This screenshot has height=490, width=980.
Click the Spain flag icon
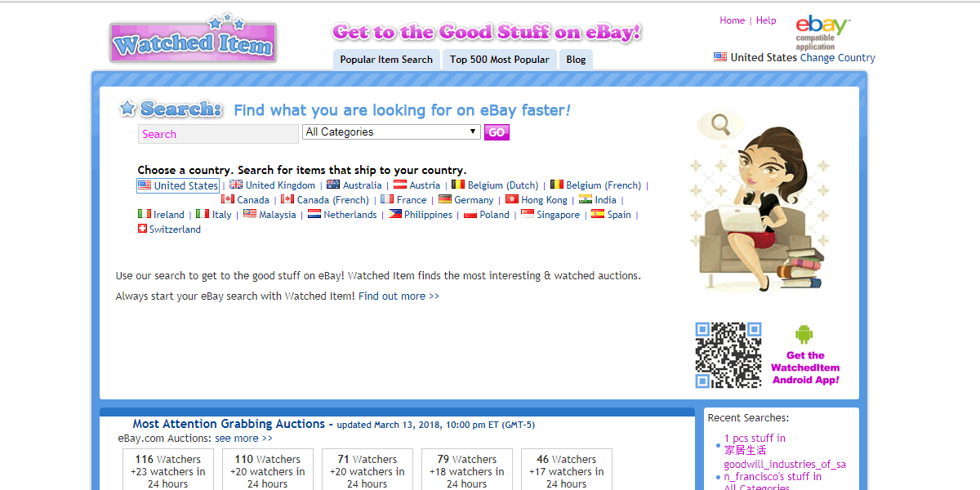pyautogui.click(x=598, y=214)
